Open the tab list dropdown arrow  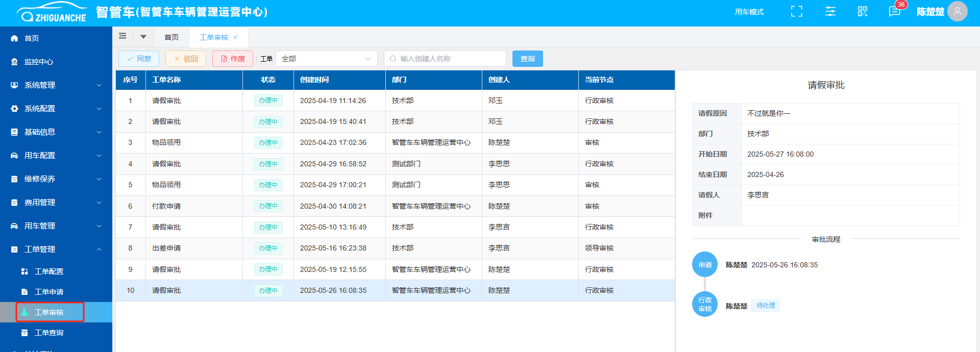143,37
